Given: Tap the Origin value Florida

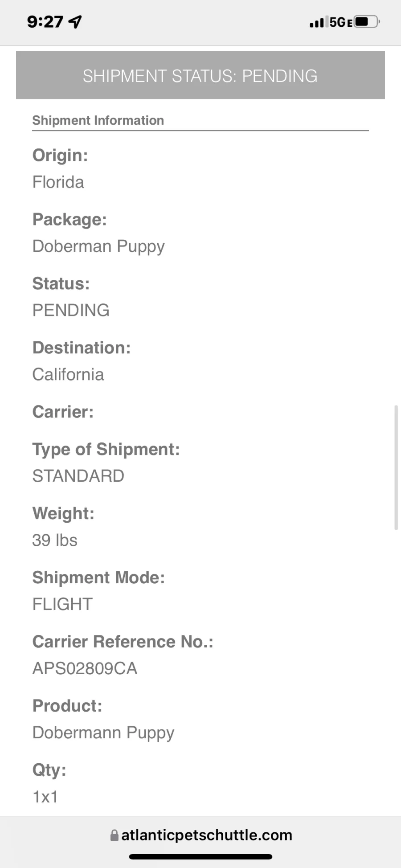Looking at the screenshot, I should pyautogui.click(x=58, y=182).
